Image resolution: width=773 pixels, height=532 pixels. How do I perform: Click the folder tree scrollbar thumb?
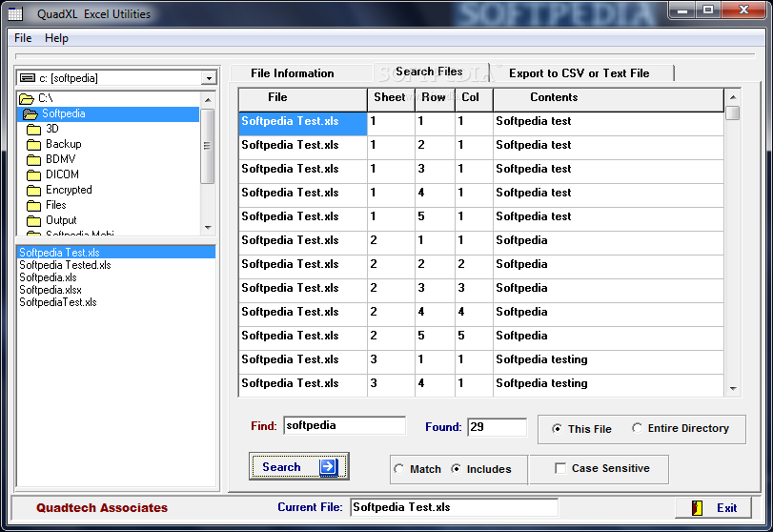pyautogui.click(x=208, y=147)
